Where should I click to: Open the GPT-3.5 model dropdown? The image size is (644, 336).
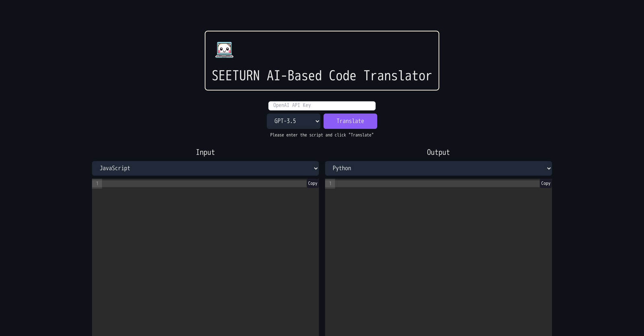click(x=293, y=121)
